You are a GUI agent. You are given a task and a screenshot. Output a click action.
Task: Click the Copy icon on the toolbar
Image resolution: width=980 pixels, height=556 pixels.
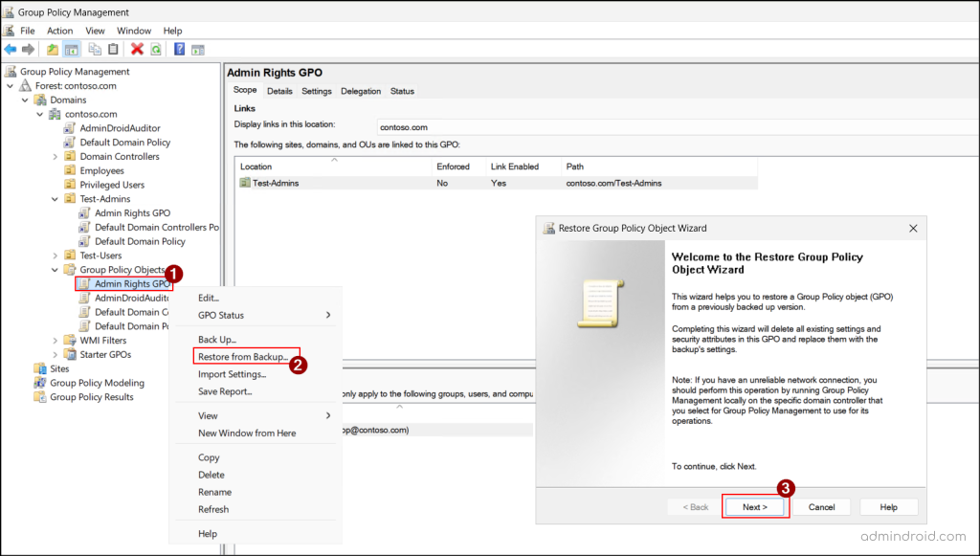[x=96, y=49]
